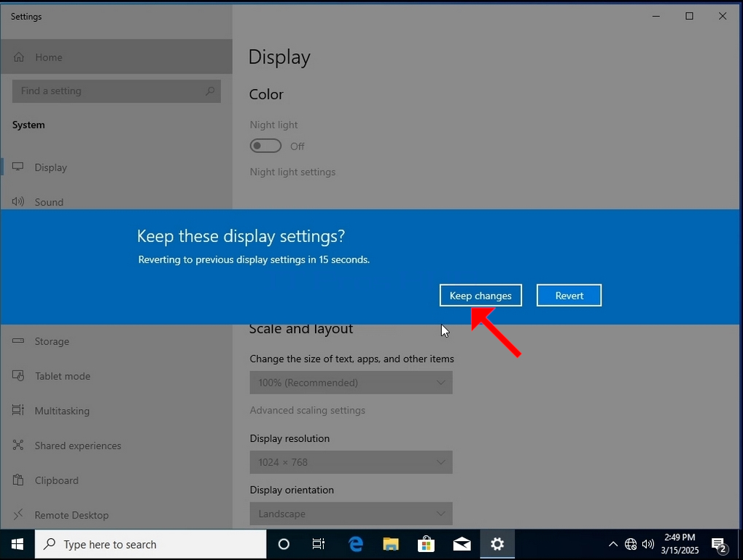
Task: Open Action Center notifications icon
Action: pyautogui.click(x=720, y=545)
